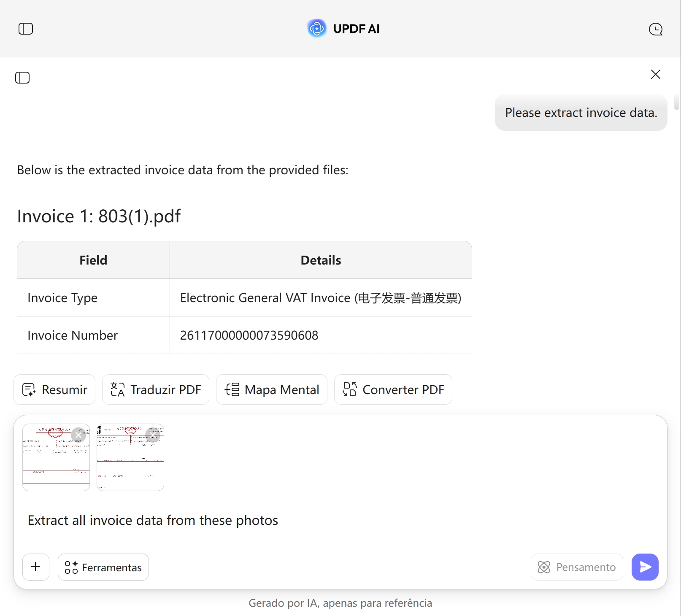This screenshot has height=616, width=681.
Task: Collapse the top-left sidebar panel
Action: click(26, 28)
